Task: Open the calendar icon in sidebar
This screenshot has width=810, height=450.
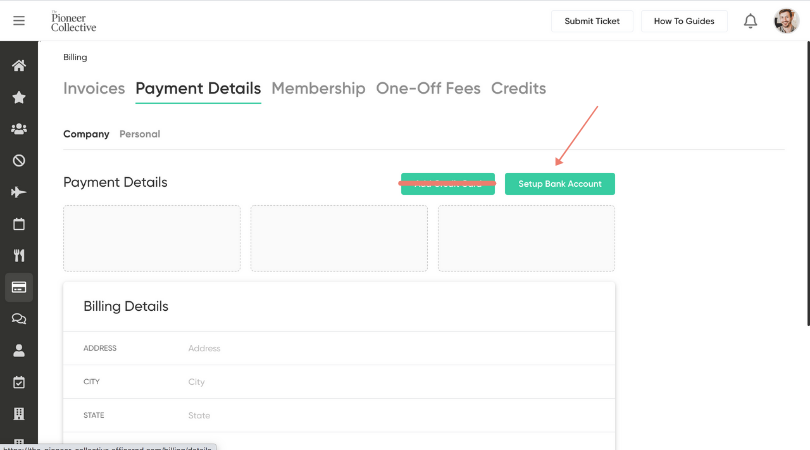Action: (19, 224)
